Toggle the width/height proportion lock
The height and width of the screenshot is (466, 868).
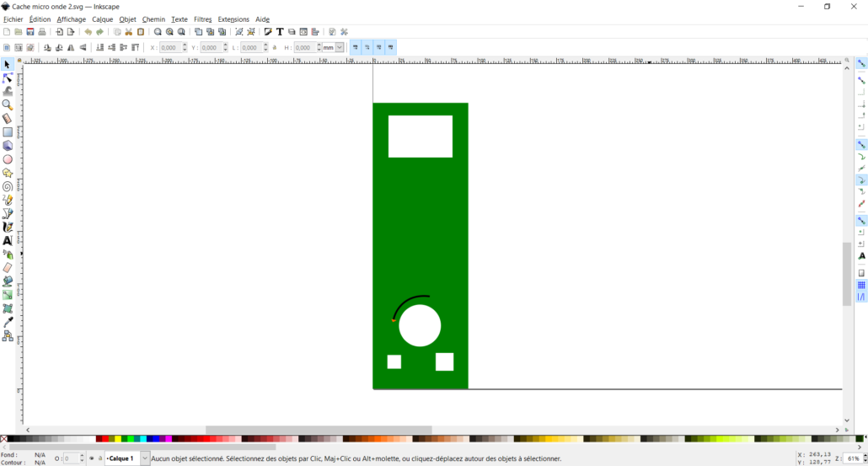coord(276,48)
